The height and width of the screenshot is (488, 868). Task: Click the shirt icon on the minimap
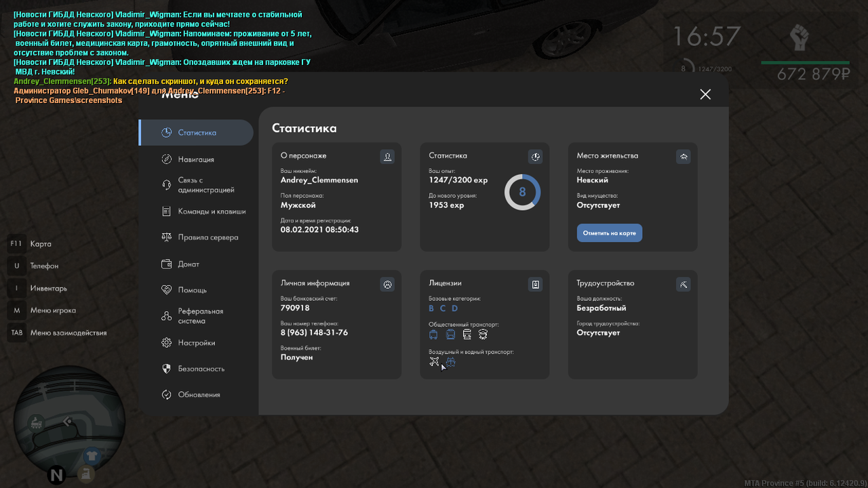93,455
